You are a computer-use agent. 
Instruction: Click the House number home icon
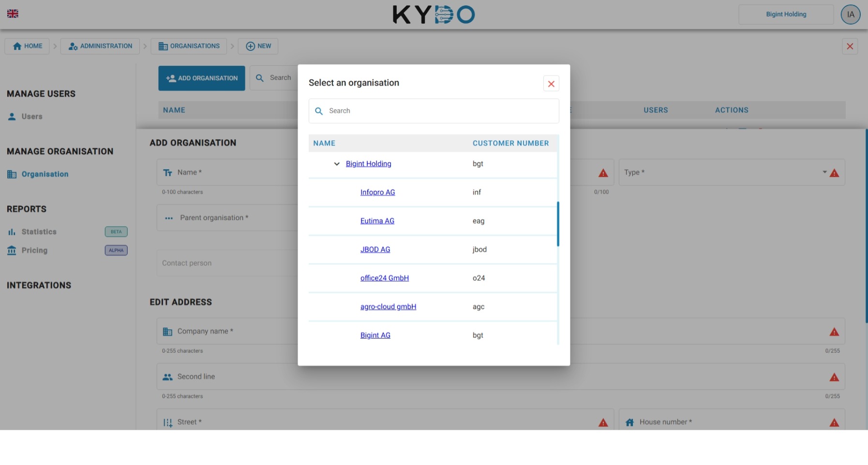click(629, 422)
